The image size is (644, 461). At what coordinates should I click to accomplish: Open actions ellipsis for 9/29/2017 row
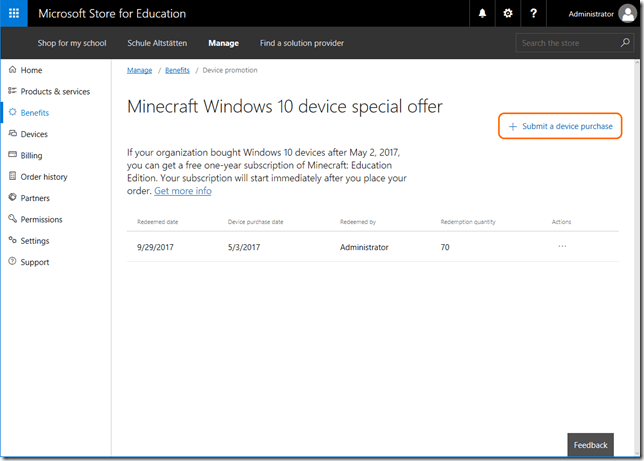pyautogui.click(x=562, y=246)
